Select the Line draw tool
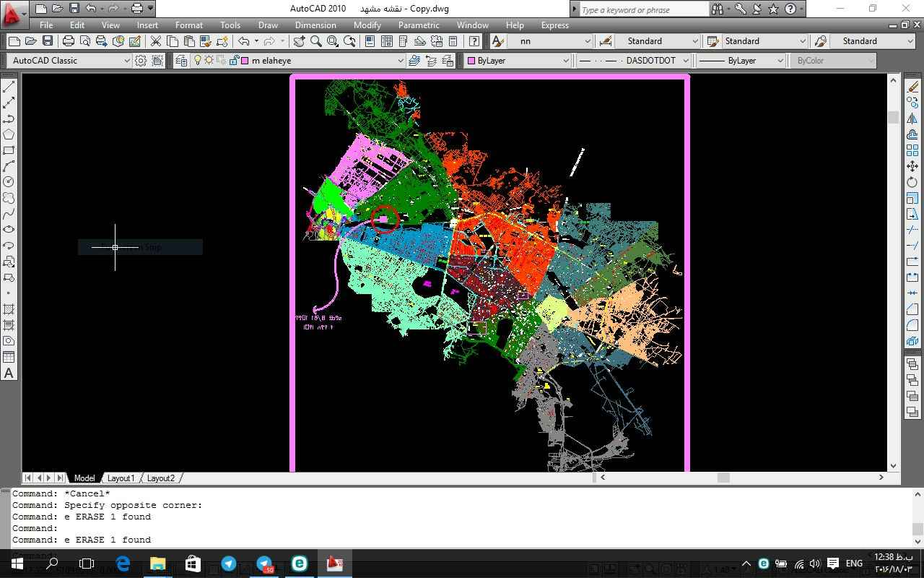This screenshot has width=924, height=578. pyautogui.click(x=9, y=87)
